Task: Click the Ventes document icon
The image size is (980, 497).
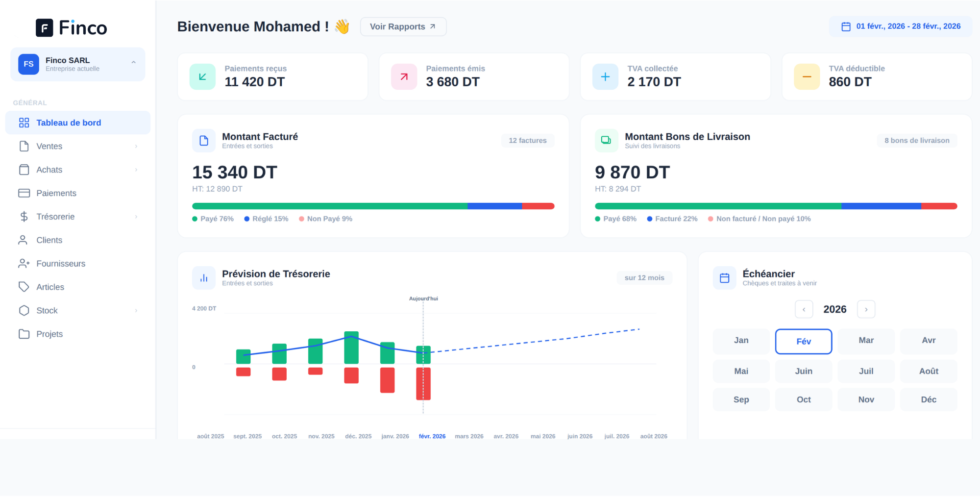Action: click(24, 146)
